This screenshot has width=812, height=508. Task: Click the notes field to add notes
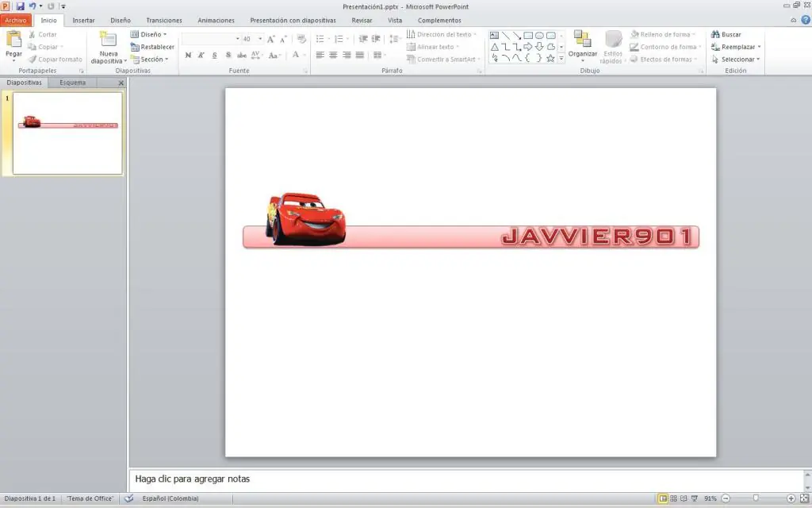tap(467, 479)
